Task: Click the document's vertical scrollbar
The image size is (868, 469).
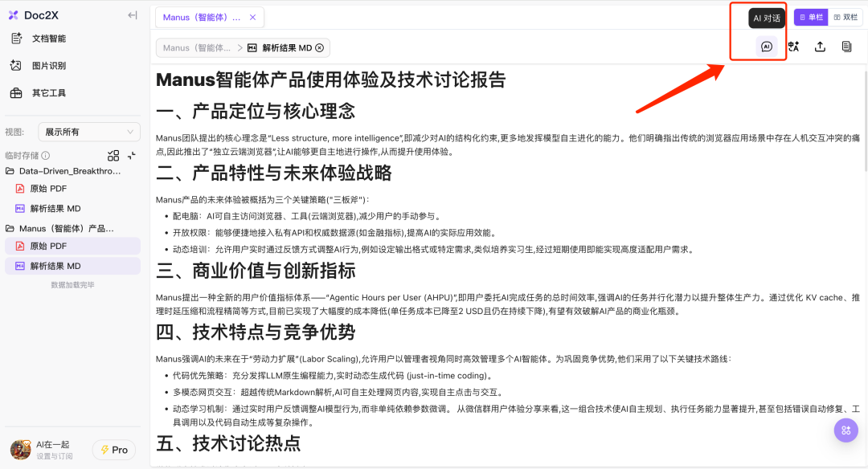Action: [866, 122]
